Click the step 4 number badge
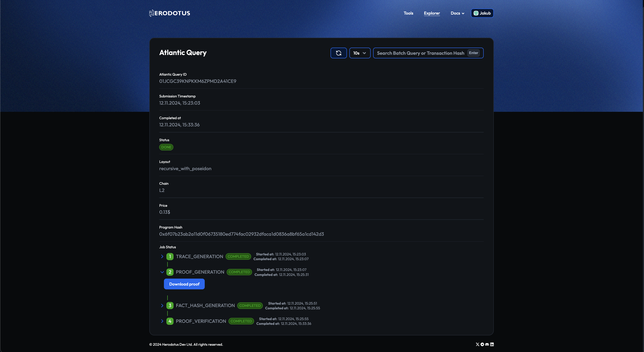The width and height of the screenshot is (644, 352). pos(170,321)
